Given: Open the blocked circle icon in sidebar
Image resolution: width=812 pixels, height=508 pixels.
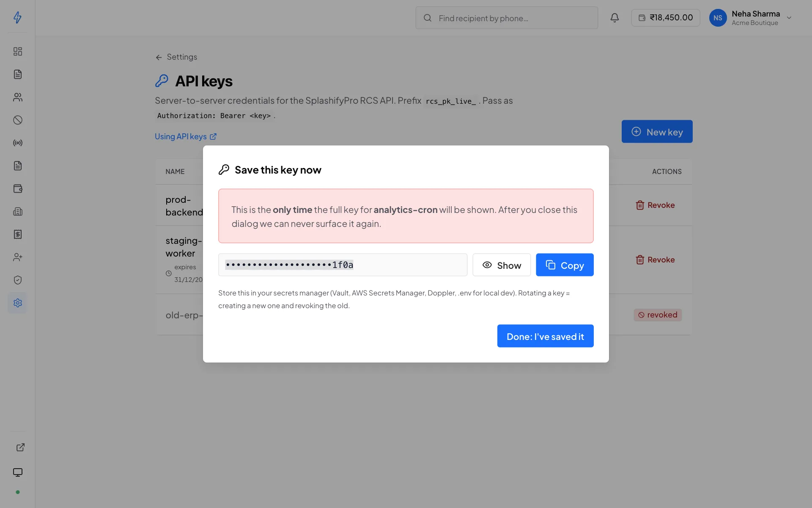Looking at the screenshot, I should click(x=17, y=120).
